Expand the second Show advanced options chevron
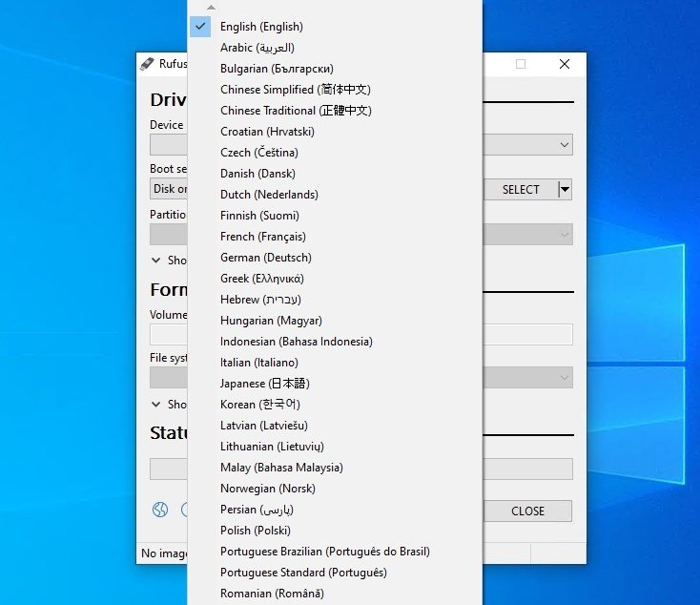The height and width of the screenshot is (605, 700). pyautogui.click(x=155, y=405)
